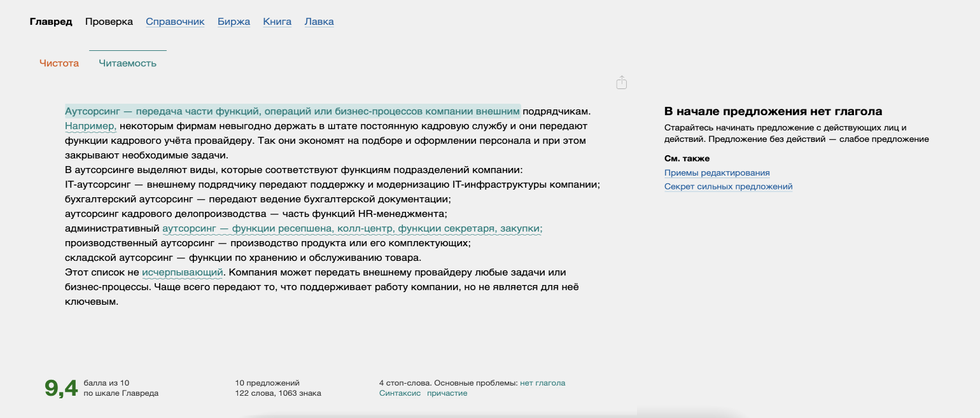Open the Книга link in navigation
The image size is (980, 418).
[277, 22]
